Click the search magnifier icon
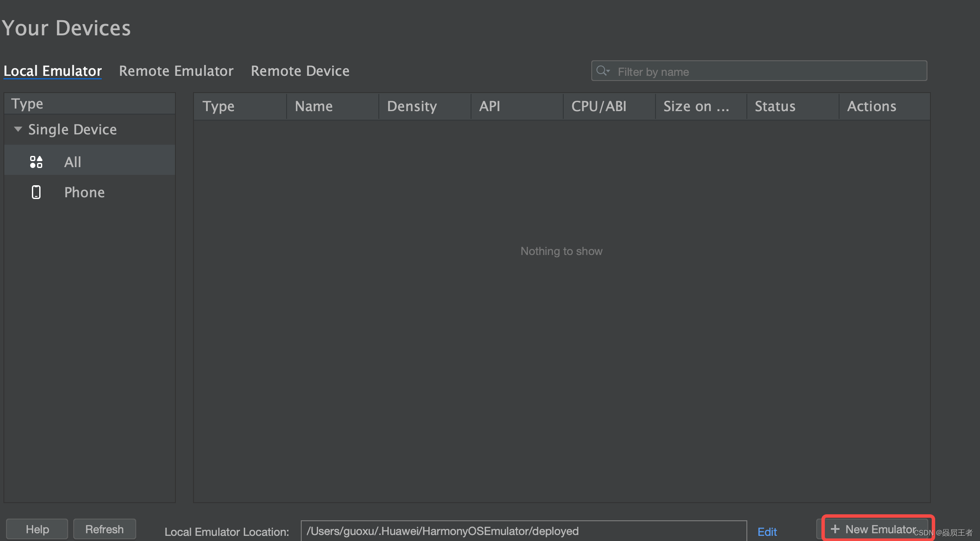This screenshot has width=980, height=541. click(601, 71)
